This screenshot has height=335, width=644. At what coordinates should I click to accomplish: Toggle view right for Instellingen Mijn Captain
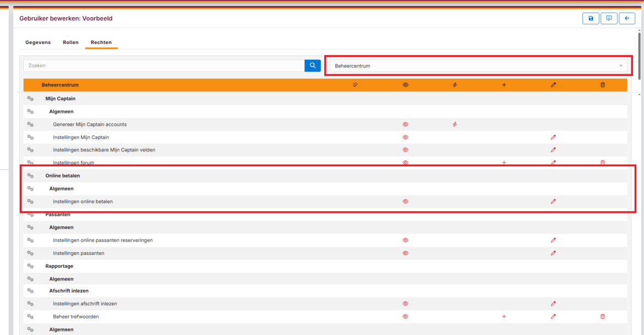point(406,137)
